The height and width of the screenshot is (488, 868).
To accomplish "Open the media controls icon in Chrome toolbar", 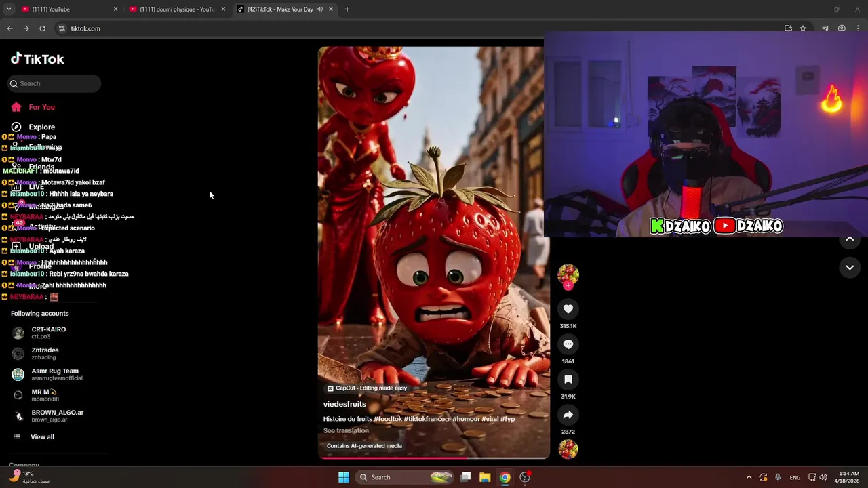I will pyautogui.click(x=825, y=28).
